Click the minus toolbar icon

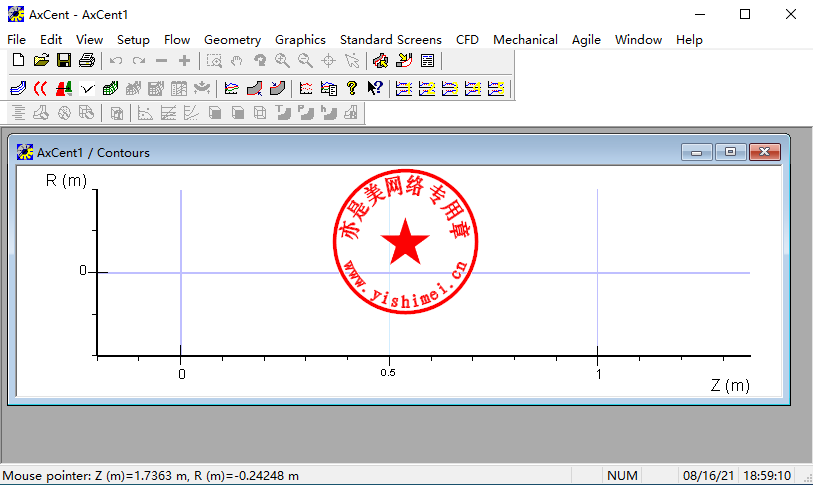pyautogui.click(x=161, y=61)
